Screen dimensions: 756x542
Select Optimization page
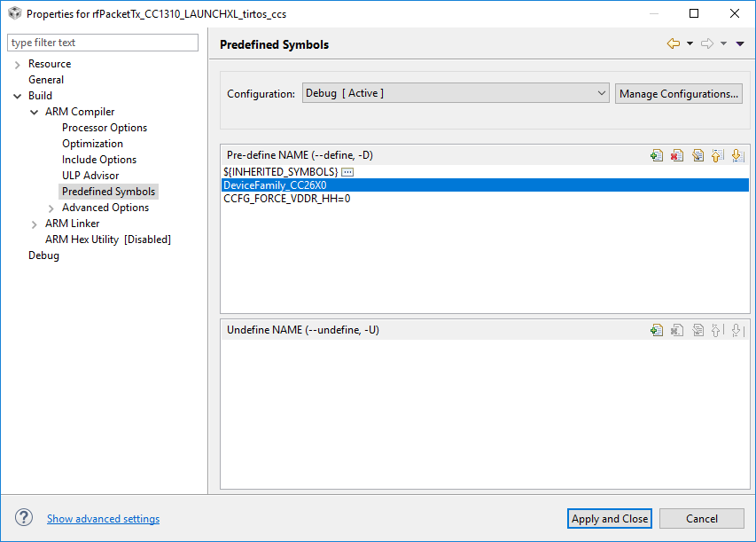[92, 144]
